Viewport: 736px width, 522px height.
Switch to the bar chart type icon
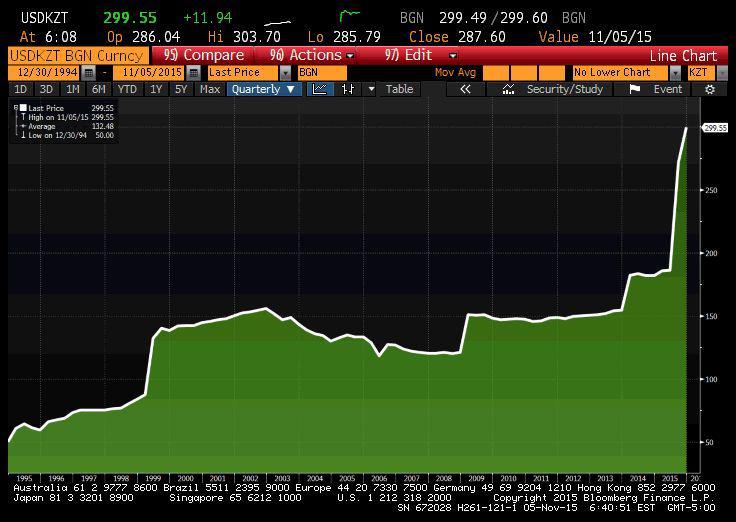[x=348, y=89]
